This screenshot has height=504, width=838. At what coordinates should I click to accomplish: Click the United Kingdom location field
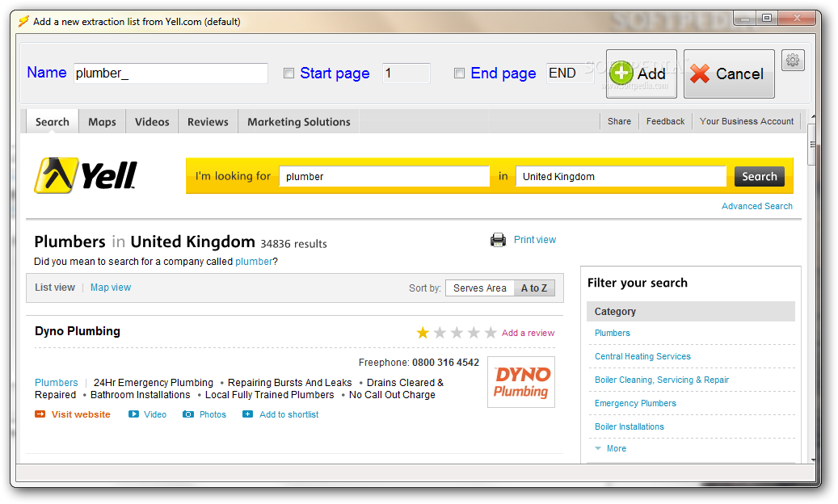point(621,176)
